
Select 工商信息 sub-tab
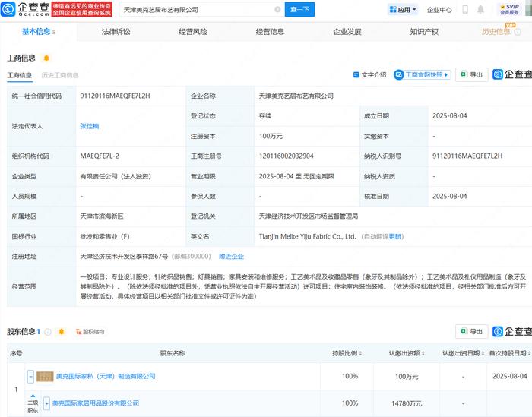20,75
